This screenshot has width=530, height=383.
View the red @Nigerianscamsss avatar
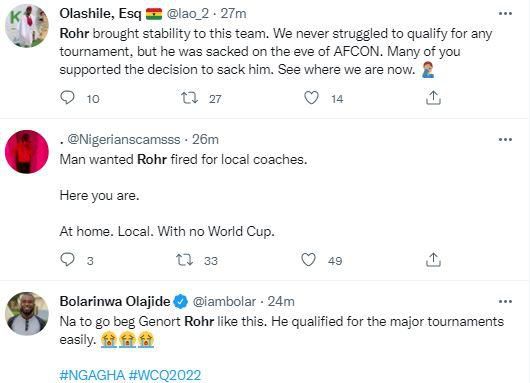(27, 152)
